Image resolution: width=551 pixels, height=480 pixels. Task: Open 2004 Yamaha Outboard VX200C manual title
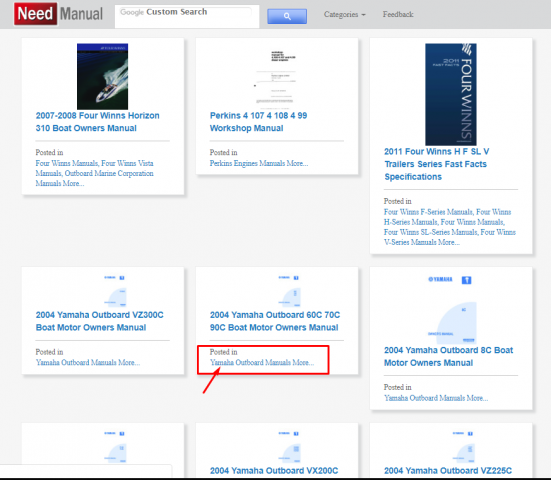pyautogui.click(x=274, y=471)
